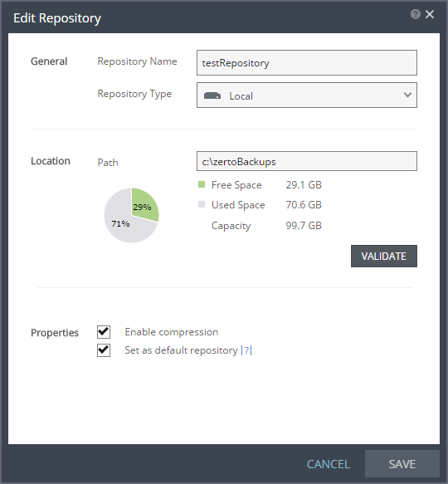Save the repository settings
This screenshot has height=484, width=448.
click(x=402, y=464)
